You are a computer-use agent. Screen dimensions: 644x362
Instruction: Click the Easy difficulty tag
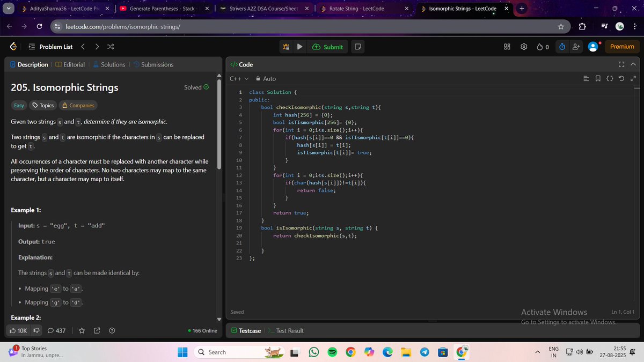pos(19,105)
